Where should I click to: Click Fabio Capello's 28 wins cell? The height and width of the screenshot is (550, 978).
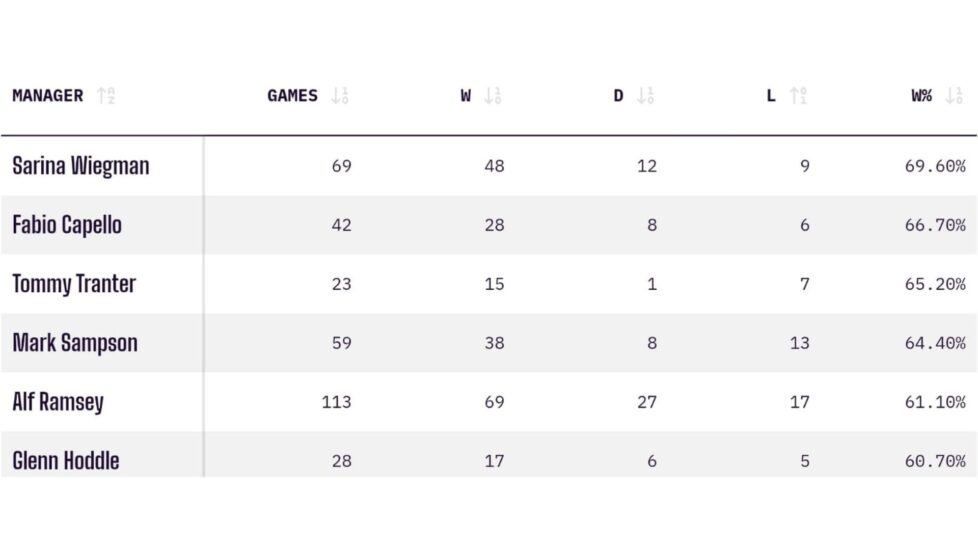(494, 225)
